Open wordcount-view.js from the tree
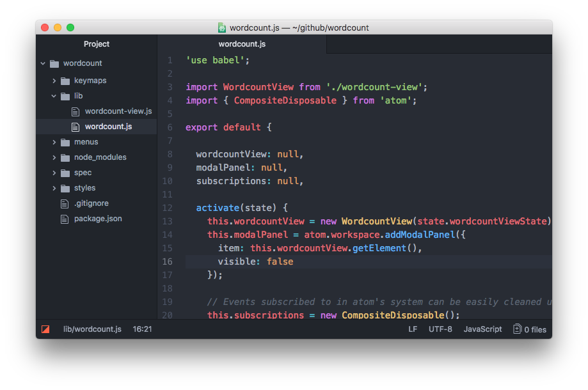Viewport: 588px width, 390px height. point(118,111)
